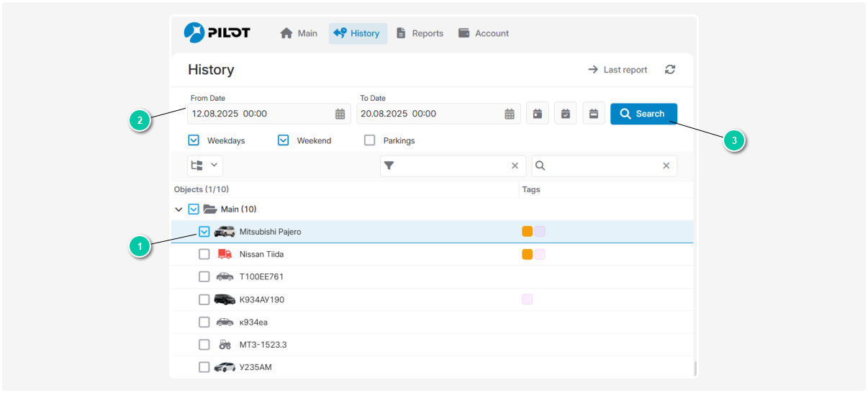Click the first date preset calendar icon
Screen dimensions: 868x393
(x=537, y=114)
